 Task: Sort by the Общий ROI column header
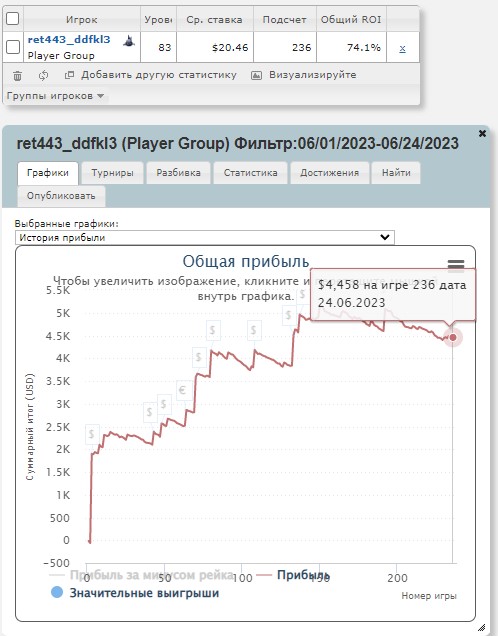click(351, 19)
